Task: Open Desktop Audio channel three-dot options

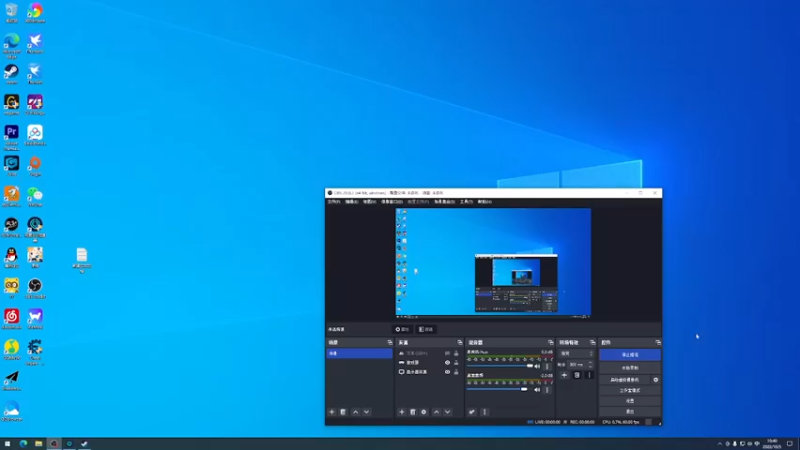Action: [547, 390]
